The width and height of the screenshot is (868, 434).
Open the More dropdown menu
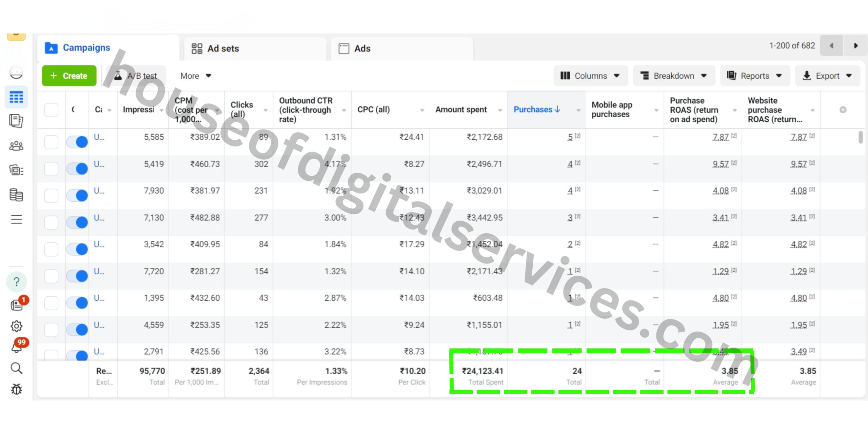point(196,76)
